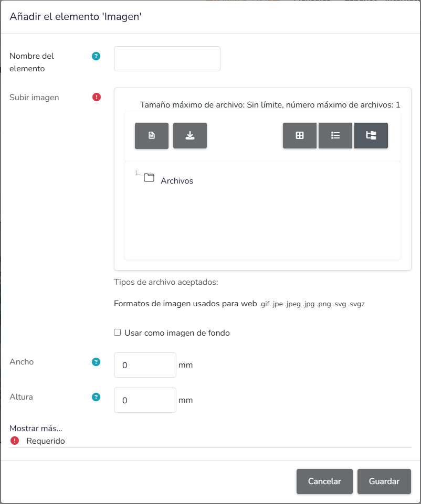The height and width of the screenshot is (504, 421).
Task: Click the Nombre del elemento text field
Action: click(x=167, y=59)
